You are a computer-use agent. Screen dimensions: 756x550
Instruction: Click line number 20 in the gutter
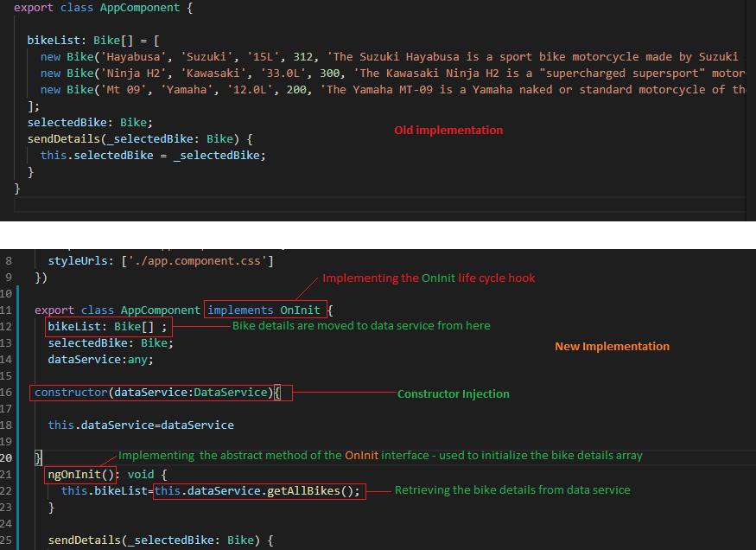click(x=7, y=457)
